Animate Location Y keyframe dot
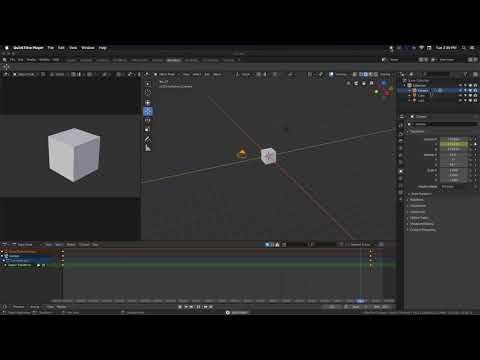This screenshot has height=360, width=480. (476, 144)
